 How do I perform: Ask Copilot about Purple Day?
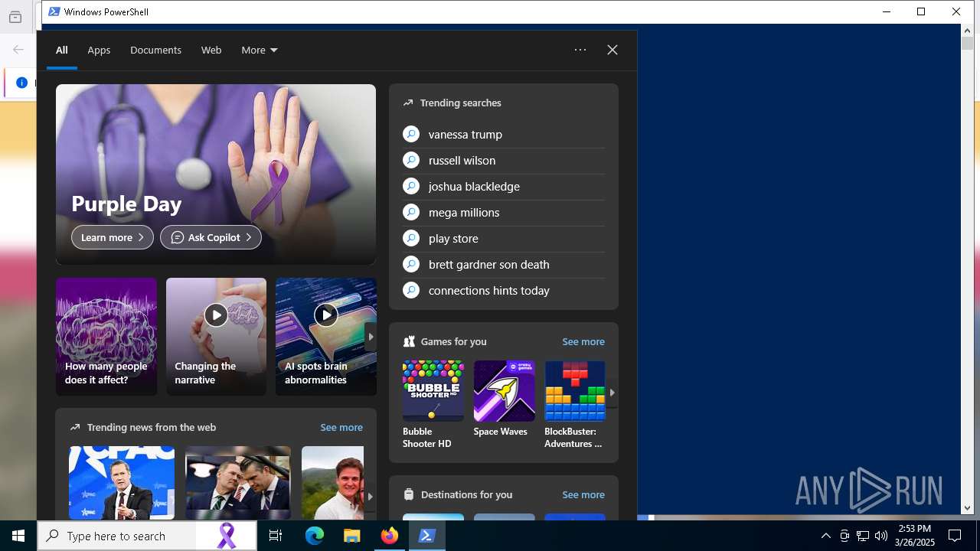point(211,237)
